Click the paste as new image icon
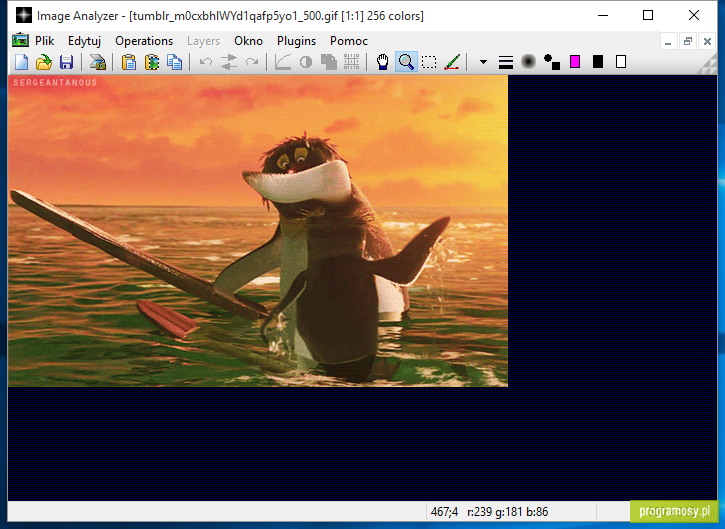This screenshot has width=725, height=529. coord(152,62)
